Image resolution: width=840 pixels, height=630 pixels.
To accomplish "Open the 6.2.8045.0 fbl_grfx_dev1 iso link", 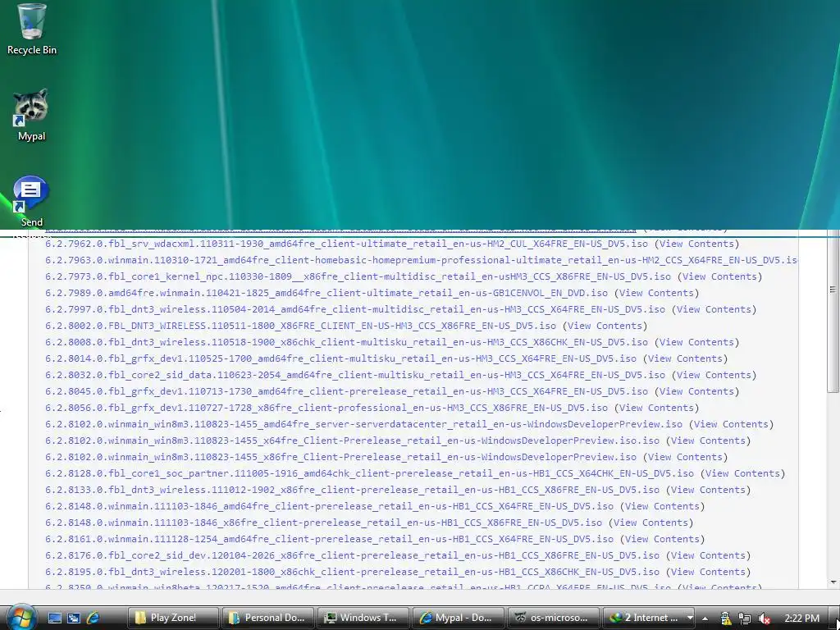I will coord(347,391).
